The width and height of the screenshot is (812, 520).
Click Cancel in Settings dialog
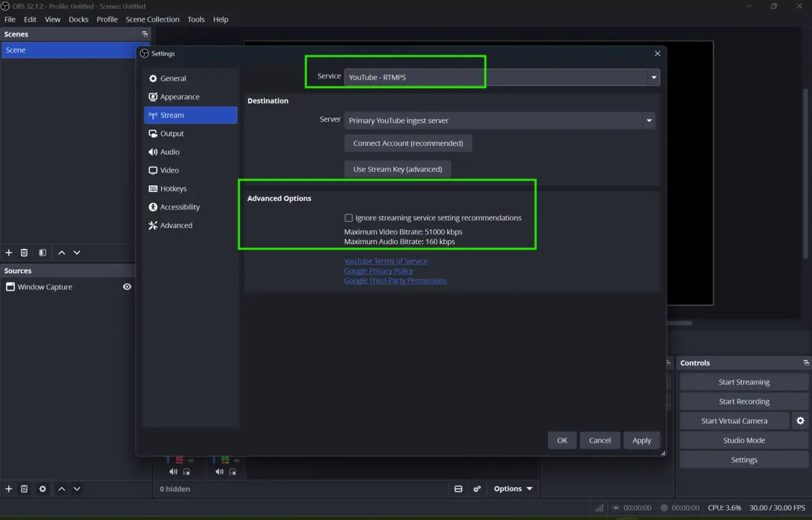pyautogui.click(x=600, y=440)
